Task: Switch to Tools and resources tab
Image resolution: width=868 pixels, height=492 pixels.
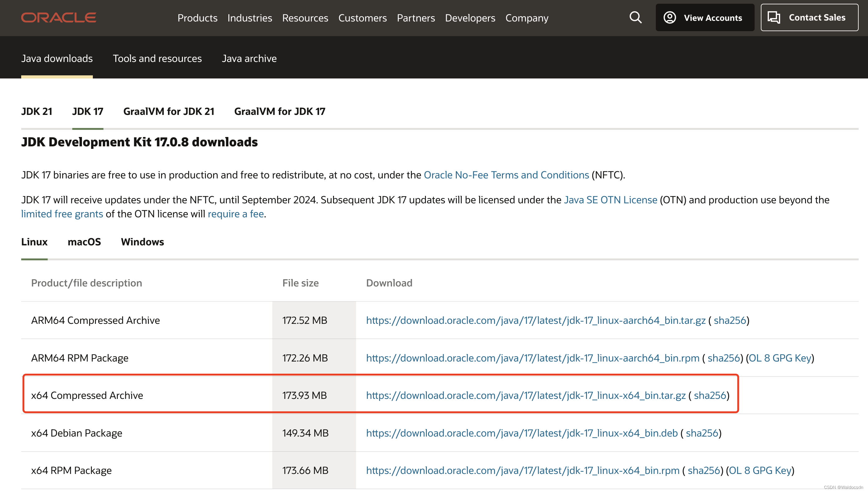Action: pos(157,59)
